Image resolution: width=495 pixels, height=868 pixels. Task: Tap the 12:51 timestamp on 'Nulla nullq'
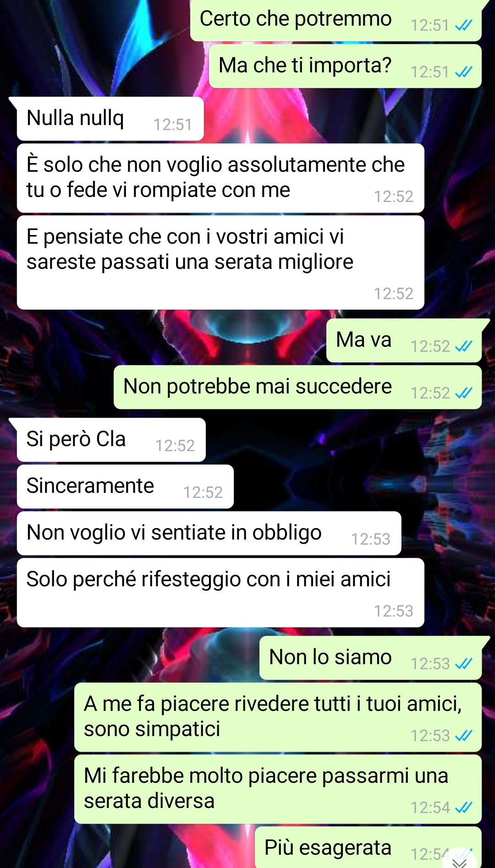pos(173,125)
